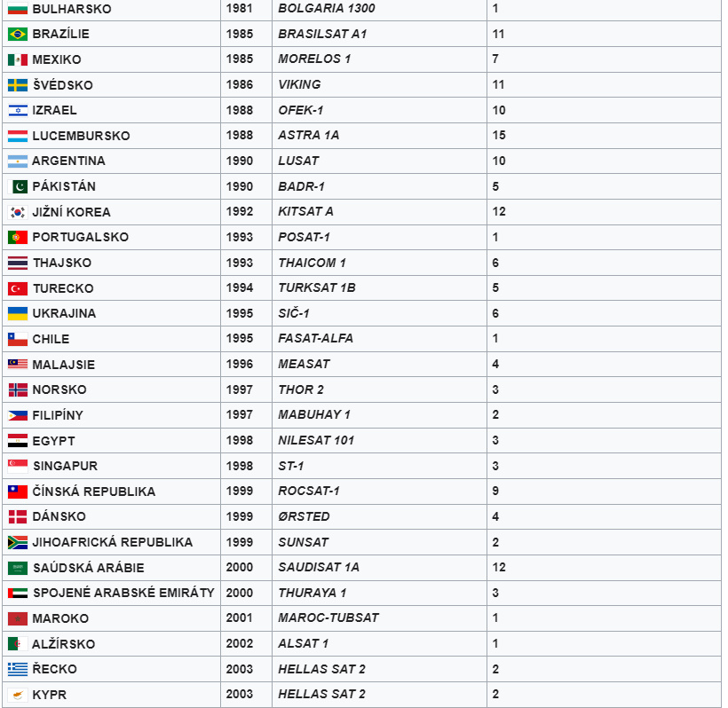Viewport: 728px width, 708px height.
Task: Click the Saudi Arabia flag icon
Action: coord(18,568)
